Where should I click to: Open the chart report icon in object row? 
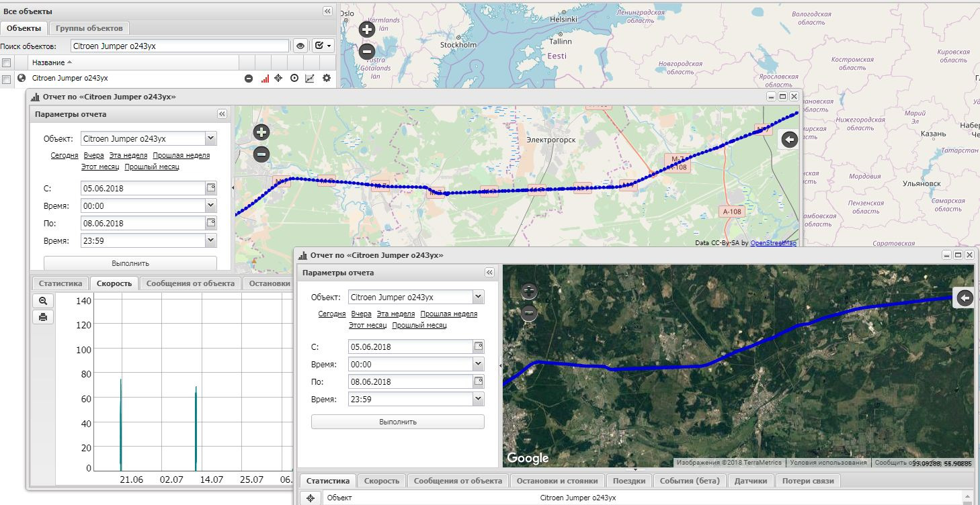310,79
